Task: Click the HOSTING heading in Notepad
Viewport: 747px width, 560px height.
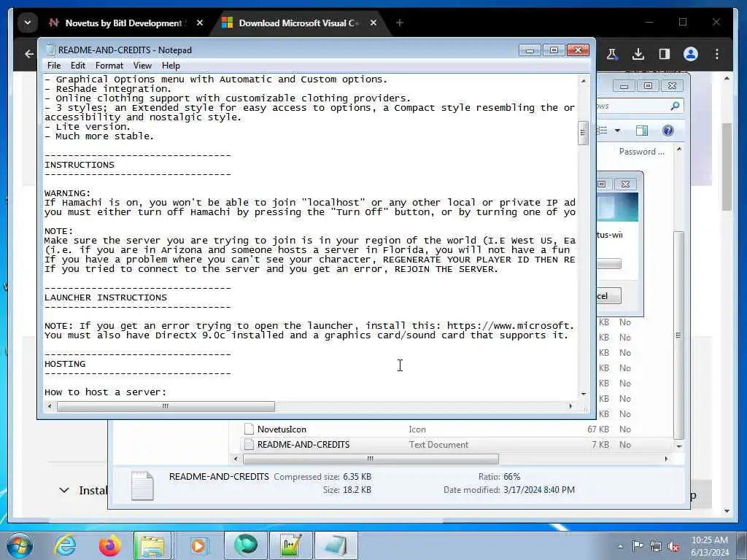Action: [x=65, y=364]
